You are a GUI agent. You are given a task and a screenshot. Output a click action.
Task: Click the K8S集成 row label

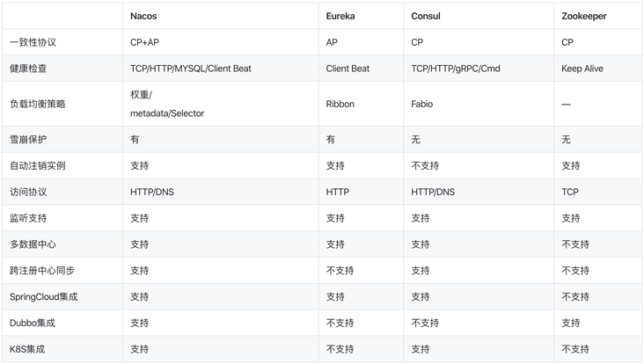coord(27,349)
